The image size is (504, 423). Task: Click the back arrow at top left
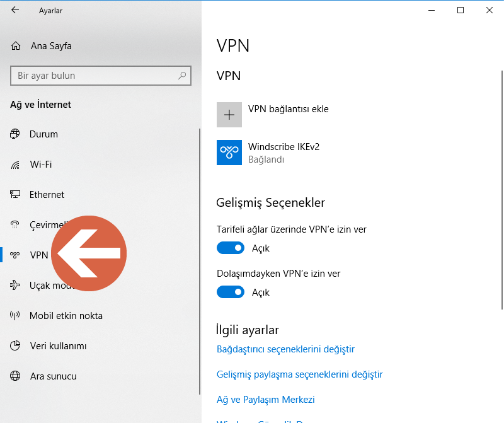pyautogui.click(x=14, y=10)
